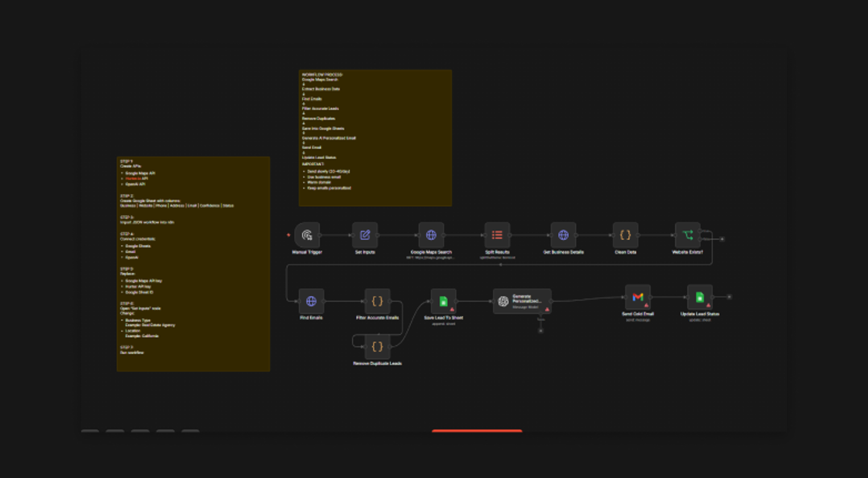Click the red Hunter.io link in setup note
The image size is (868, 478).
(134, 179)
